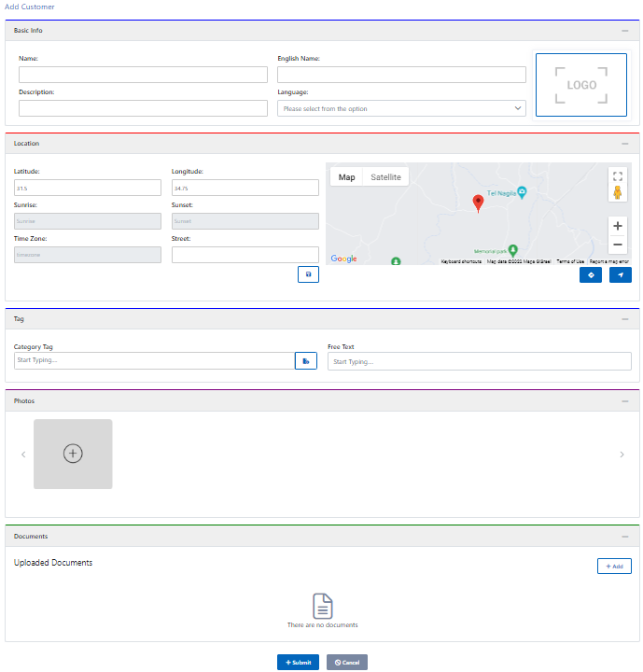This screenshot has width=643, height=672.
Task: Zoom in on the map
Action: [x=617, y=226]
